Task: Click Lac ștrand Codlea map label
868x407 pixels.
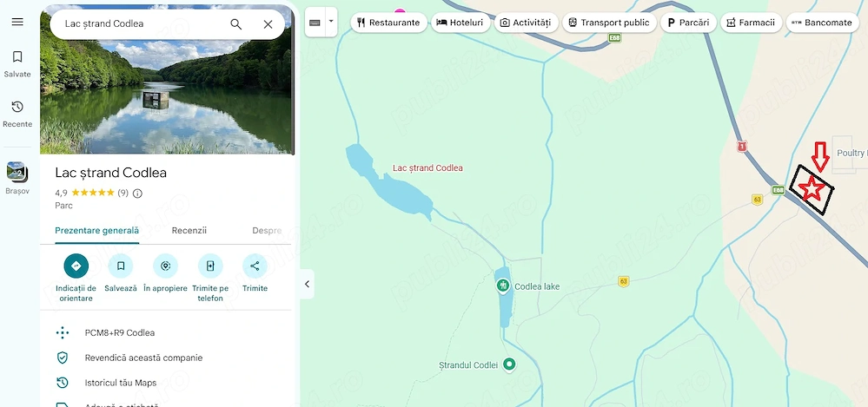Action: pos(427,167)
